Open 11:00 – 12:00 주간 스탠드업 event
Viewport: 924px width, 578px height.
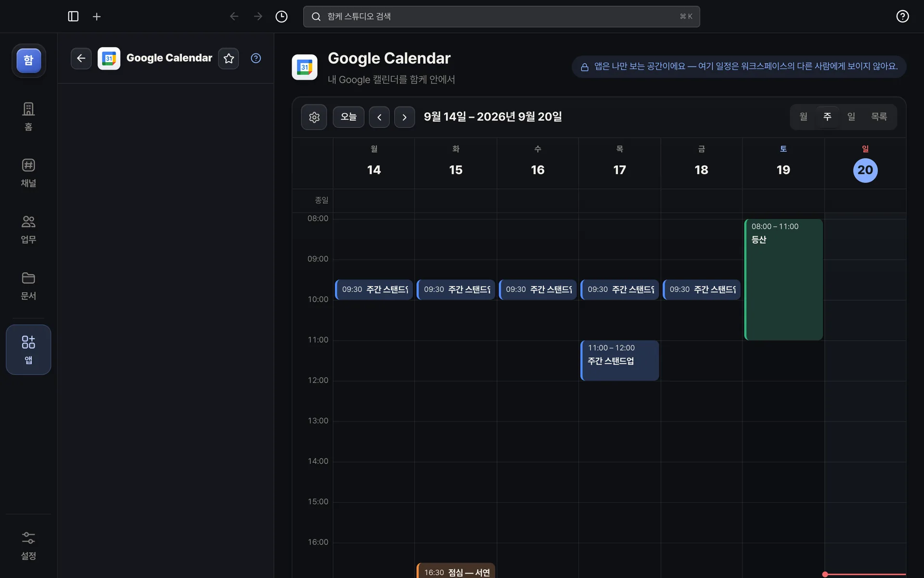pyautogui.click(x=620, y=360)
